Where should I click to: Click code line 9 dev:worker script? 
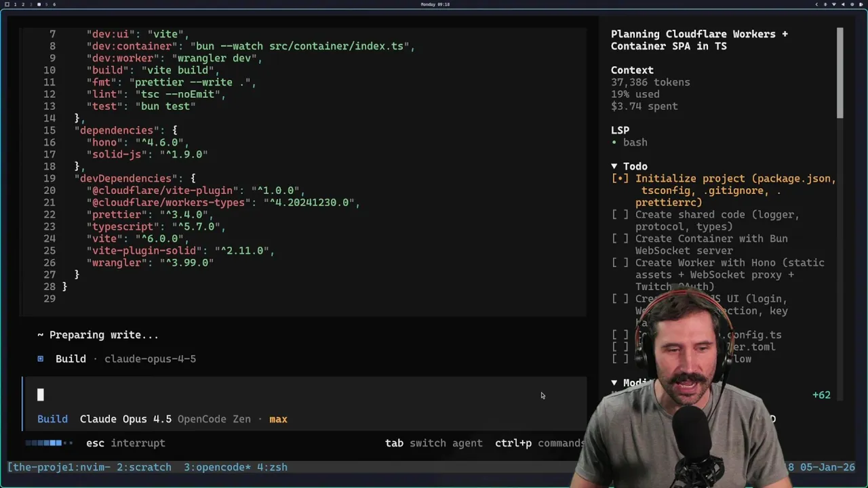coord(174,58)
